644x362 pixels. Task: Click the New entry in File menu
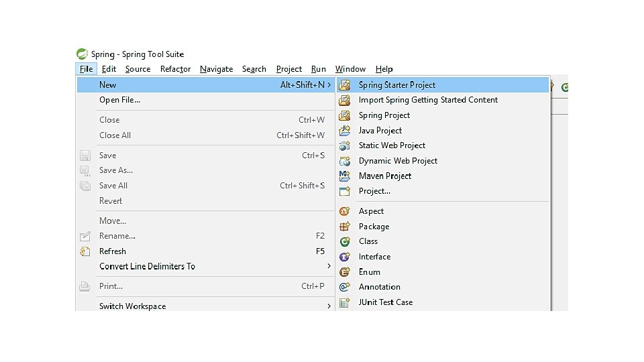pos(206,85)
